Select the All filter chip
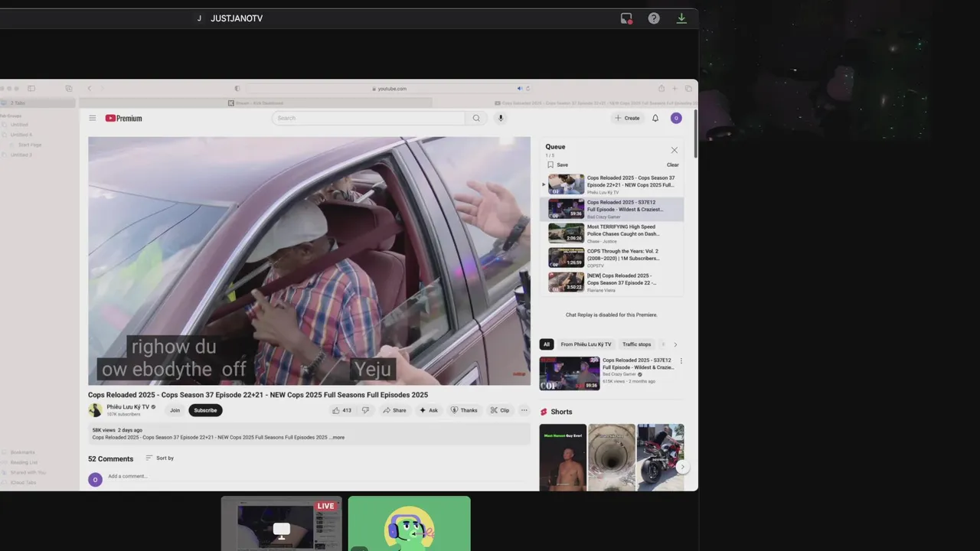Image resolution: width=980 pixels, height=551 pixels. coord(547,344)
